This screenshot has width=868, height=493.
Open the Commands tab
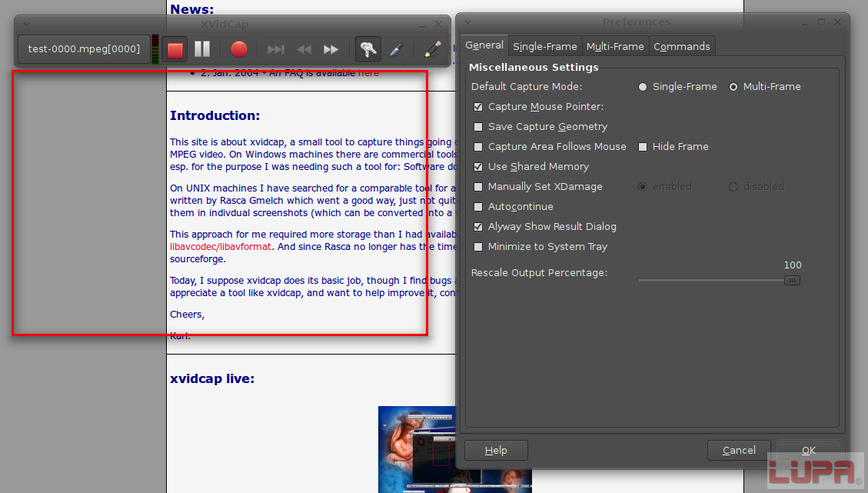point(681,46)
